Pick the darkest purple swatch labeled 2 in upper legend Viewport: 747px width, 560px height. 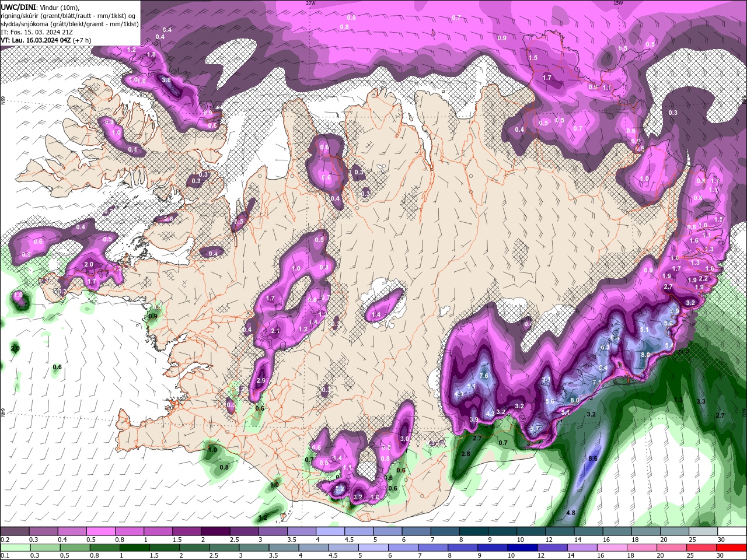click(x=215, y=531)
